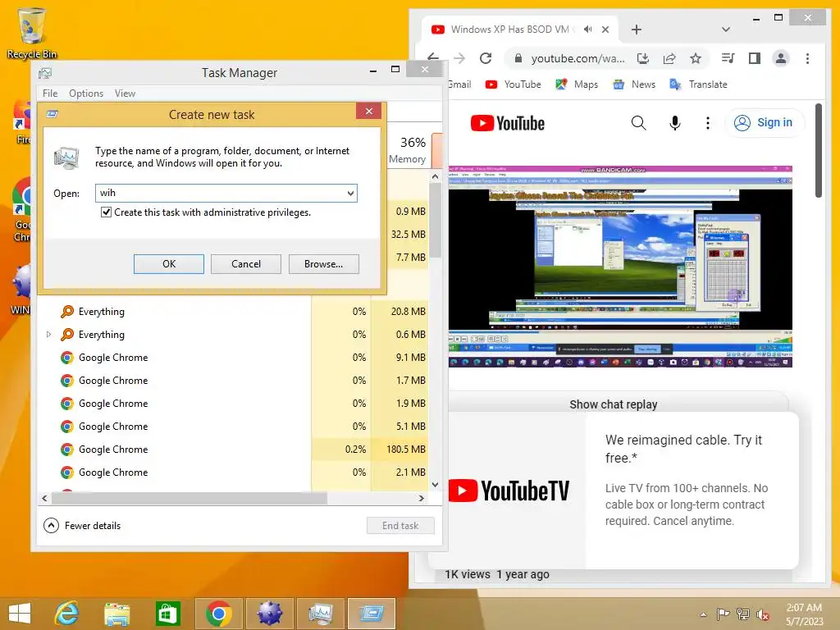The width and height of the screenshot is (840, 630).
Task: Open YouTube bookmark in bookmarks bar
Action: point(514,84)
